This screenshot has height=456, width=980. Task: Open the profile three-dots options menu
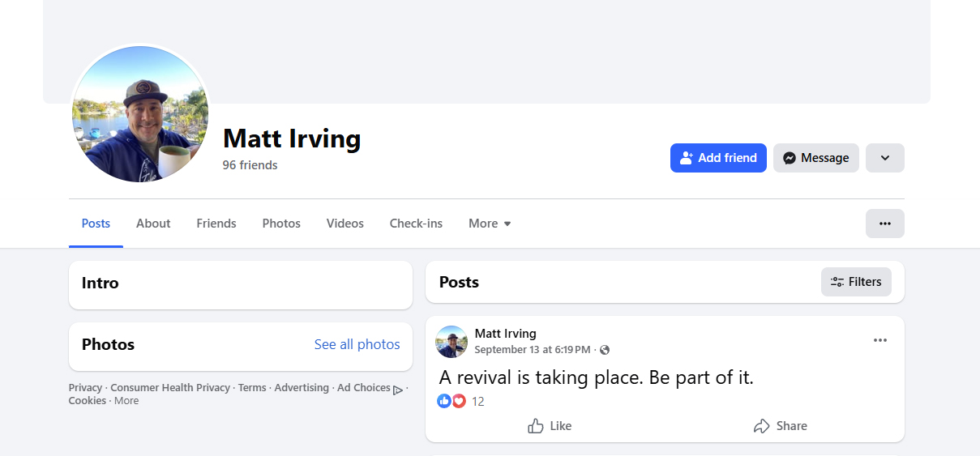pyautogui.click(x=884, y=224)
